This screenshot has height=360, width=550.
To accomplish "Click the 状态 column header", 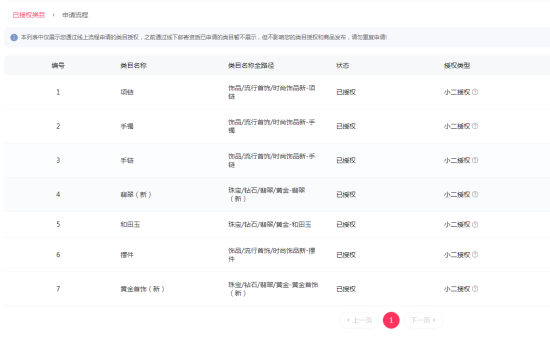I will coord(343,65).
